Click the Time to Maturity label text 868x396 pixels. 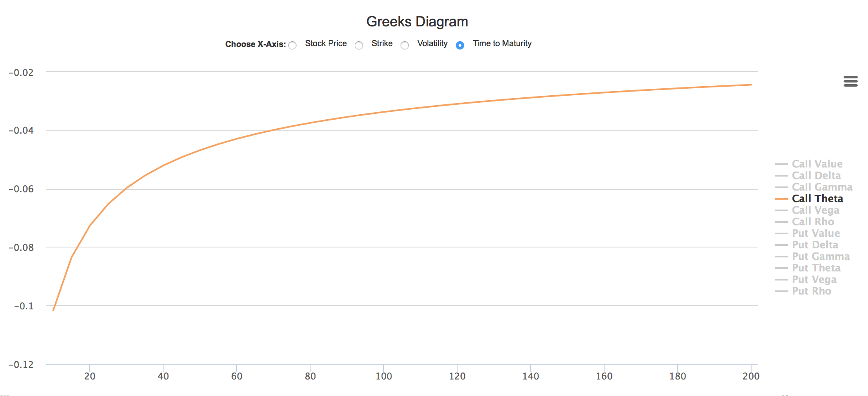coord(502,43)
